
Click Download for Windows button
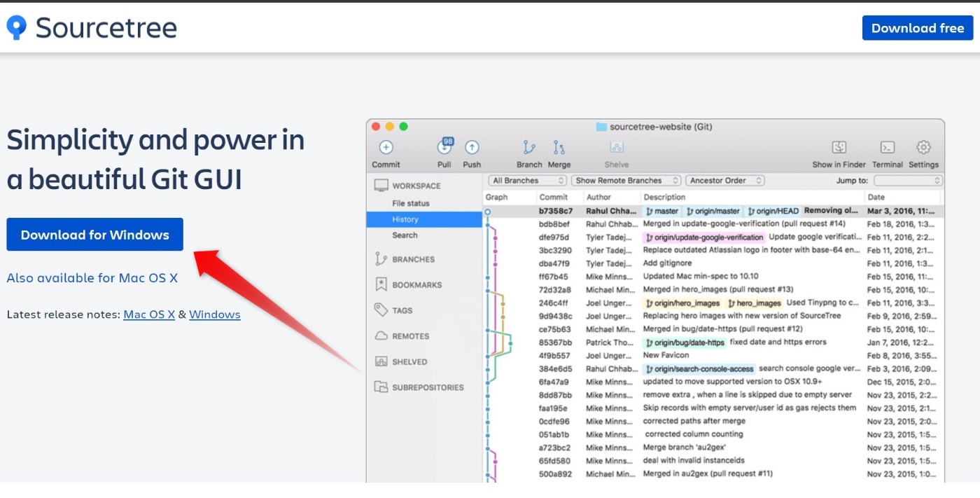pyautogui.click(x=95, y=235)
